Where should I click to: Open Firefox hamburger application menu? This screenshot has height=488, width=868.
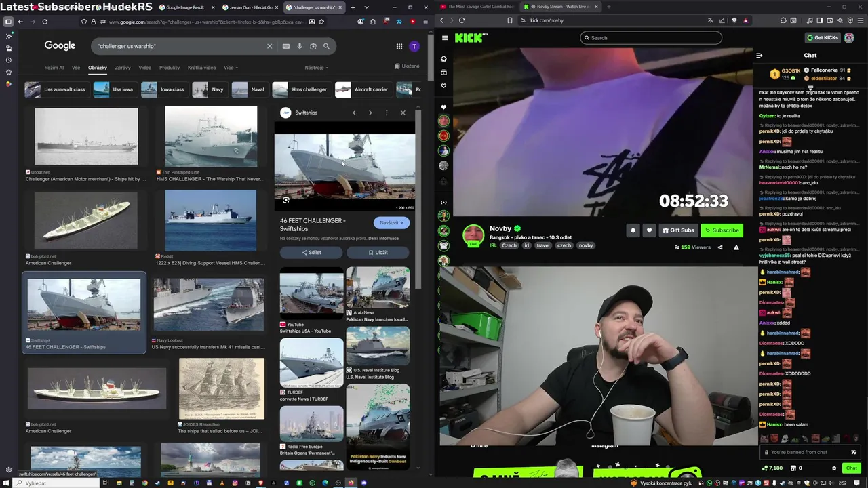point(425,22)
